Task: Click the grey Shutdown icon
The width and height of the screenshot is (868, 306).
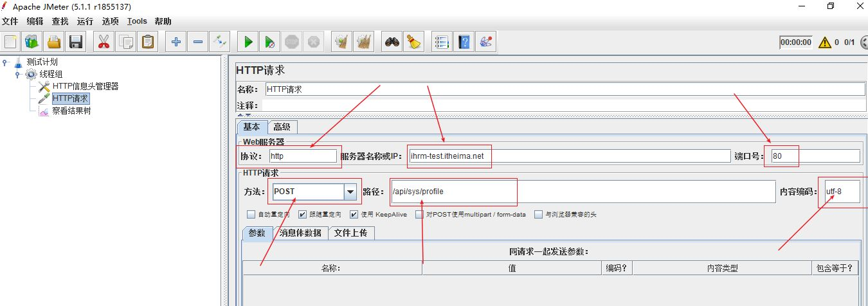Action: click(x=314, y=42)
